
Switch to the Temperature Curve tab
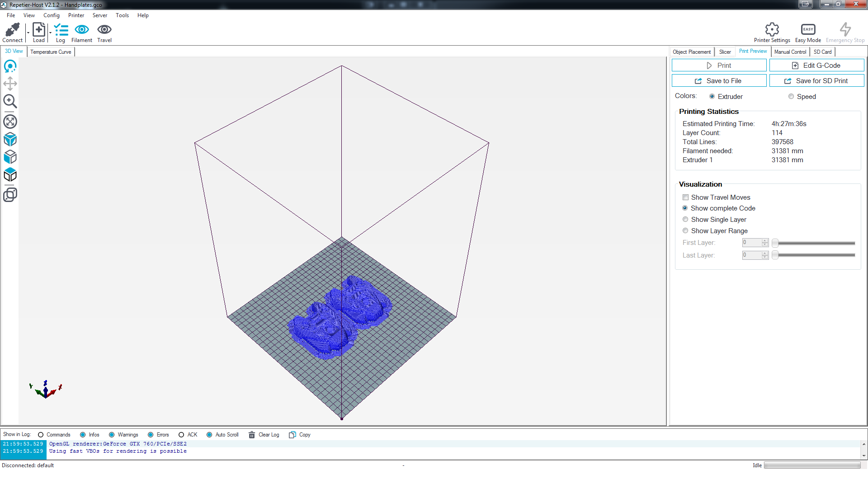[x=51, y=52]
